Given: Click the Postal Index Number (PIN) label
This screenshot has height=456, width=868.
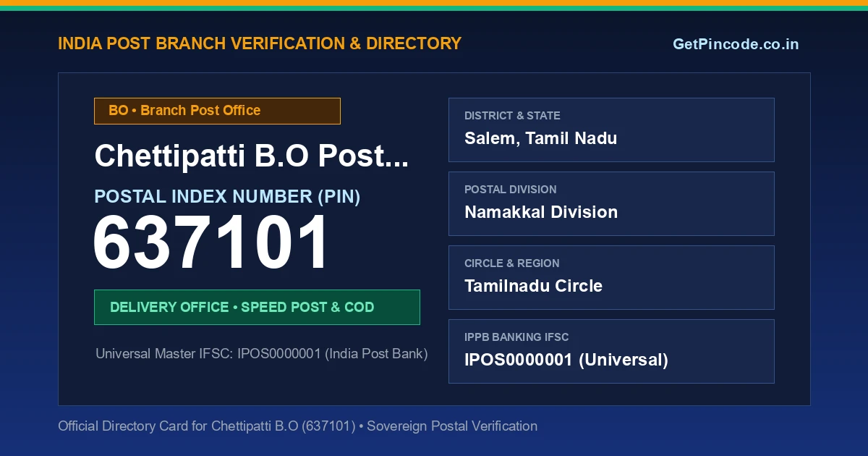Looking at the screenshot, I should pyautogui.click(x=227, y=196).
